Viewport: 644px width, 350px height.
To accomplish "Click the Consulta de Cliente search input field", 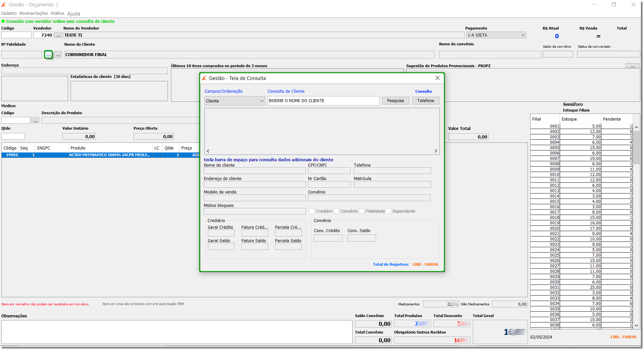I will point(323,101).
